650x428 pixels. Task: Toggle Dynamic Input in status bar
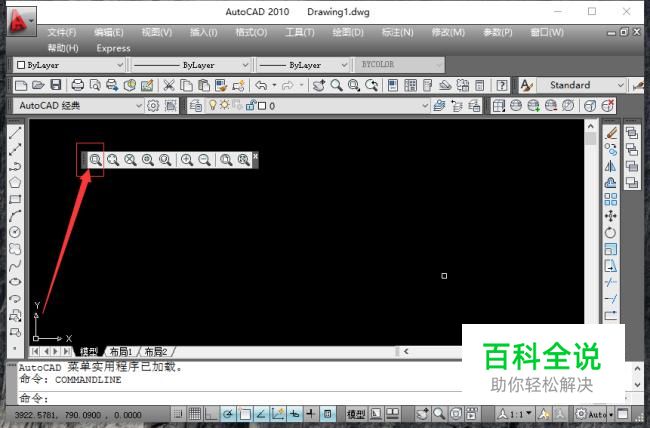tap(294, 414)
